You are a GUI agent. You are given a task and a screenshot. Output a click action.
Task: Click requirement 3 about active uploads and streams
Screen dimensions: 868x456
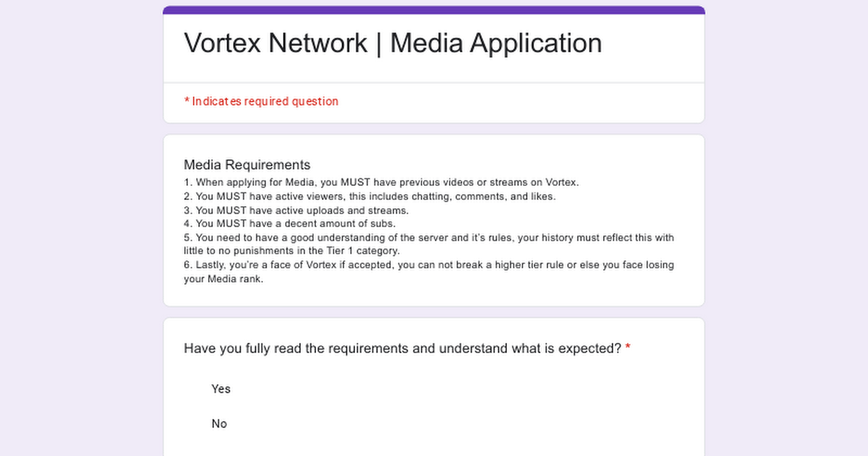pos(296,210)
